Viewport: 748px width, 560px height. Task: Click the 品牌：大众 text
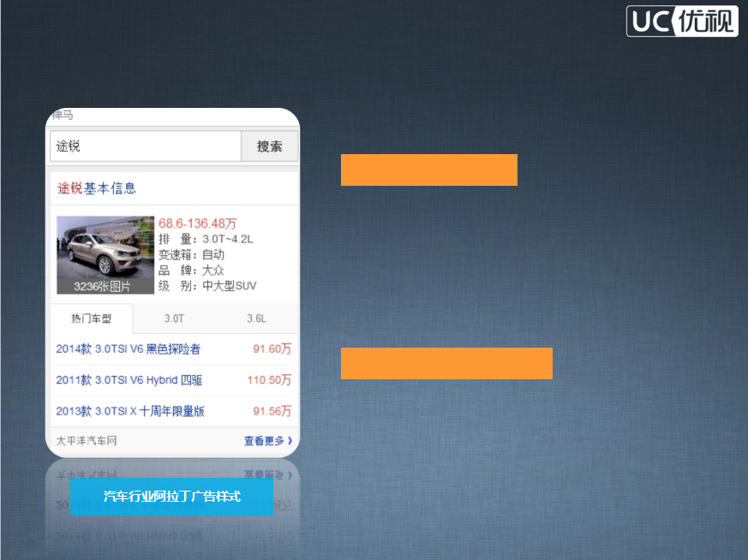pos(191,271)
